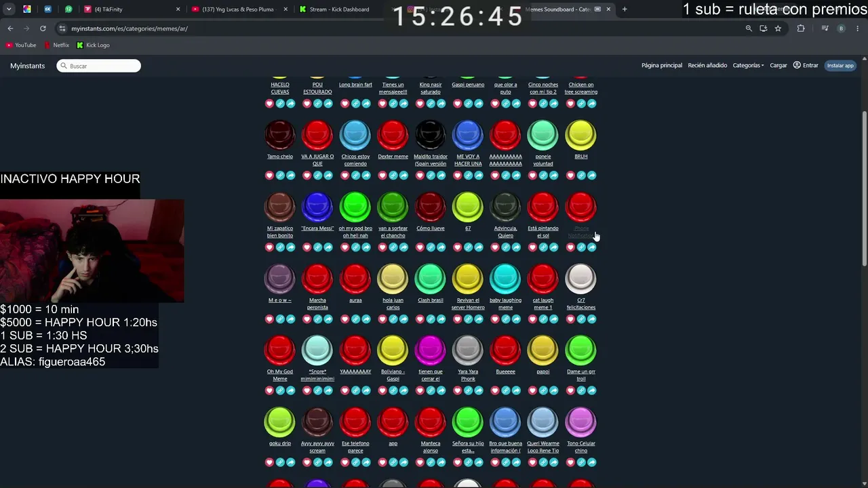Open the Marcha peronista sound link
This screenshot has width=868, height=488.
[x=317, y=304]
